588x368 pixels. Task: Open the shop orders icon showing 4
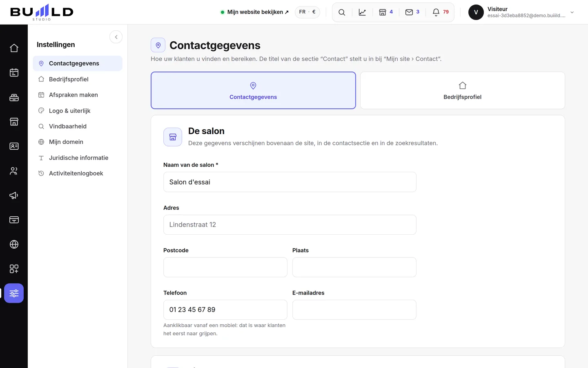tap(385, 12)
